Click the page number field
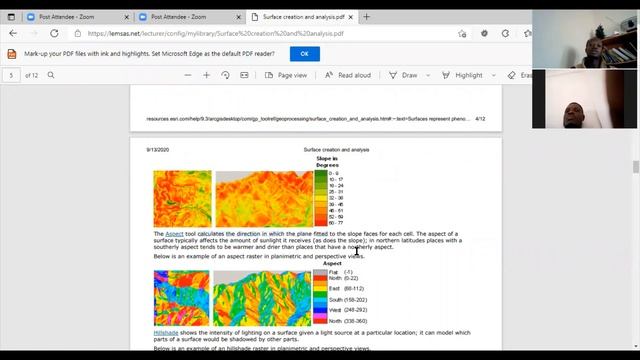The height and width of the screenshot is (360, 640). pos(11,75)
